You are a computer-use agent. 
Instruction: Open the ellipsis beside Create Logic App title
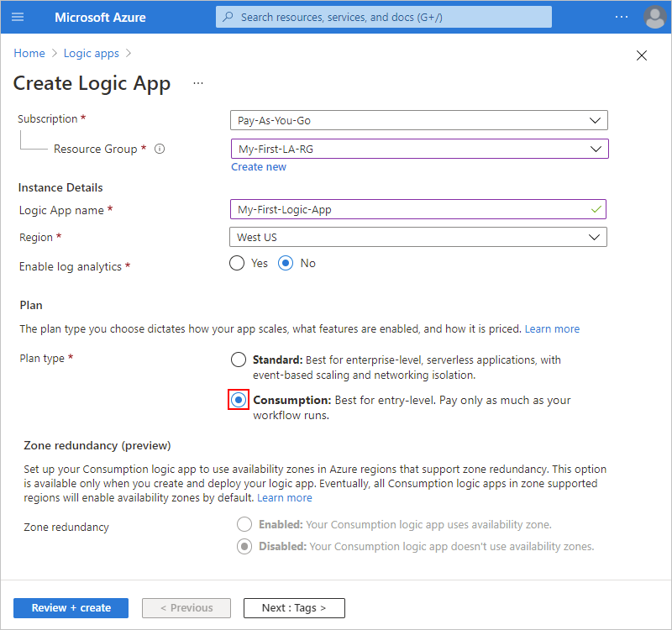point(198,83)
